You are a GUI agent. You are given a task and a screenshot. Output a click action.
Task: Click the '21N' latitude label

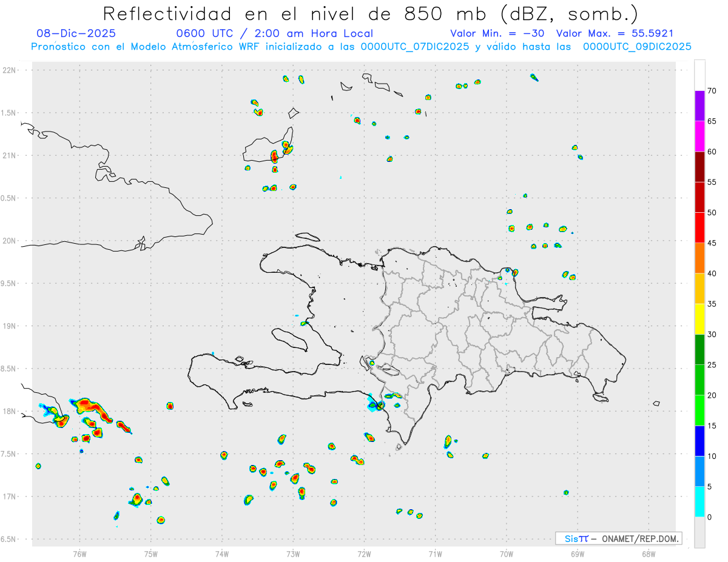[x=10, y=155]
